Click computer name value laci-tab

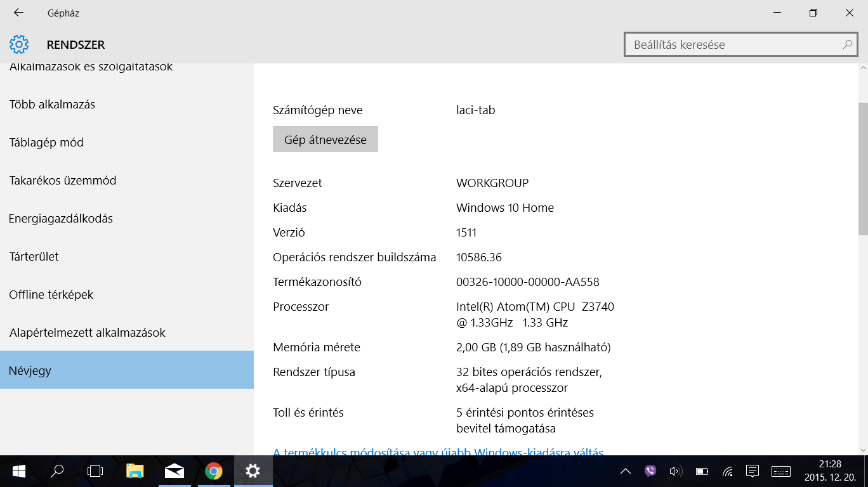pyautogui.click(x=476, y=110)
